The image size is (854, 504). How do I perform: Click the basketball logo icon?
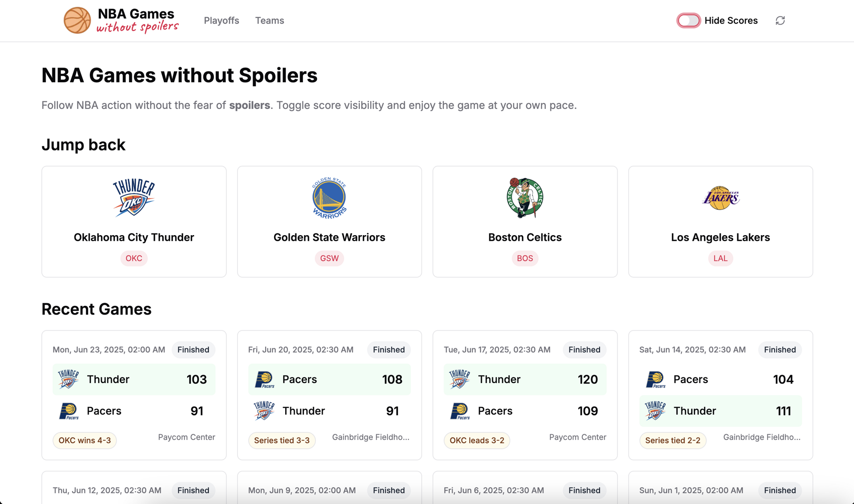tap(77, 20)
